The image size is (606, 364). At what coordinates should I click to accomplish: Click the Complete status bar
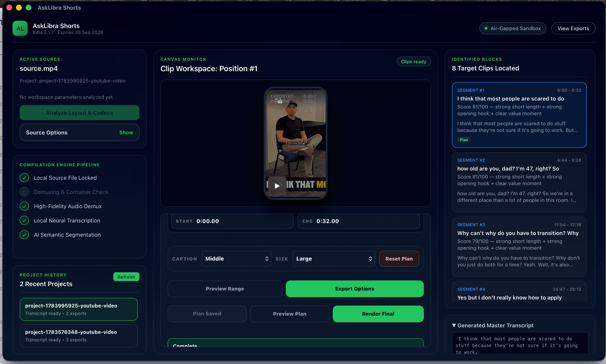(x=295, y=343)
